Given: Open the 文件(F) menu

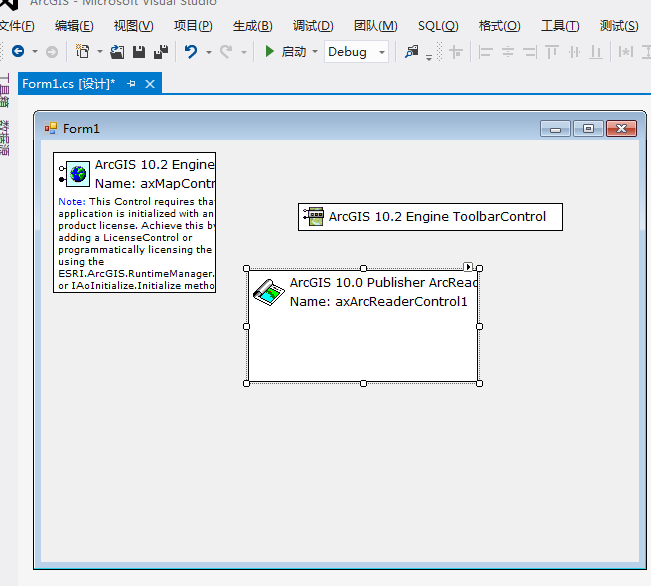Looking at the screenshot, I should pyautogui.click(x=17, y=26).
